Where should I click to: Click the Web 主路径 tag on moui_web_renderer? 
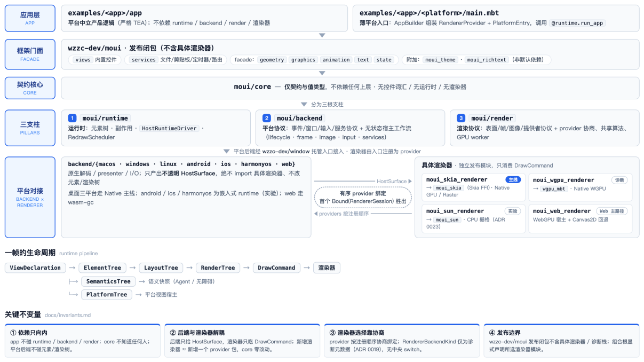613,211
